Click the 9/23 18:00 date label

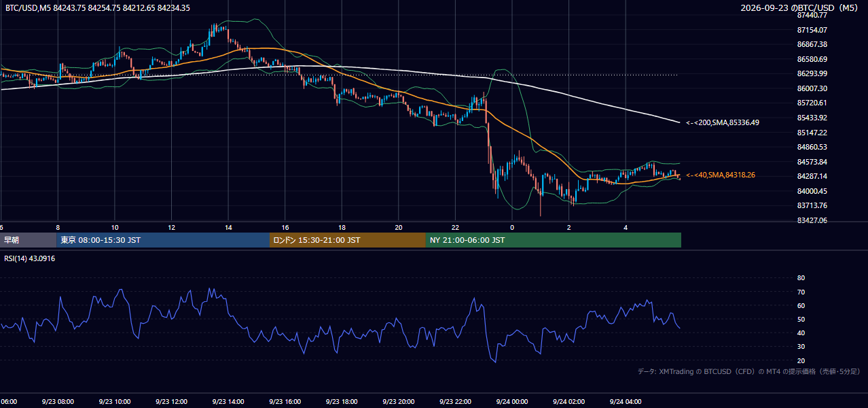[x=342, y=402]
